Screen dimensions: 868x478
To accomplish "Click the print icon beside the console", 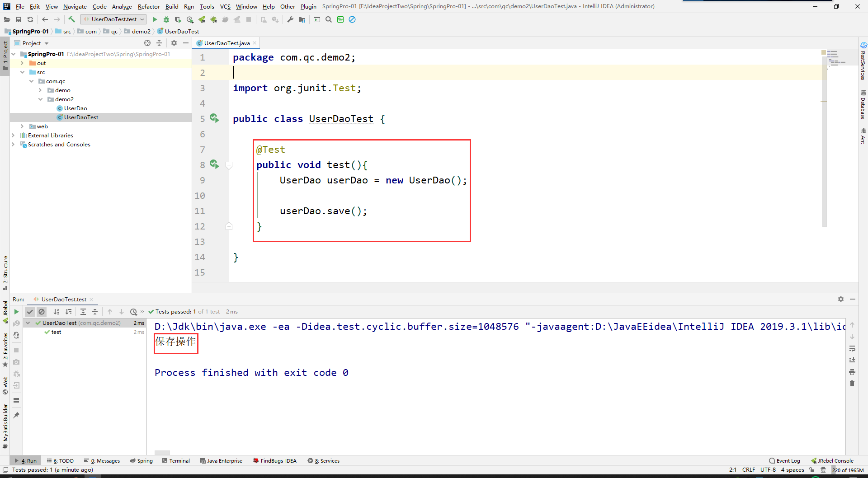I will (852, 372).
